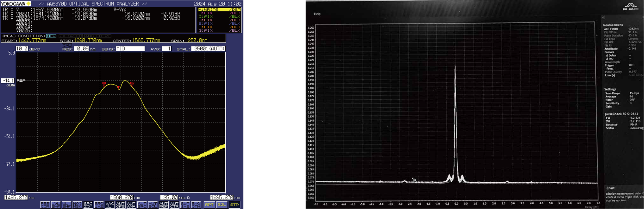
Task: Toggle the Filter OFF setting
Action: (x=632, y=100)
